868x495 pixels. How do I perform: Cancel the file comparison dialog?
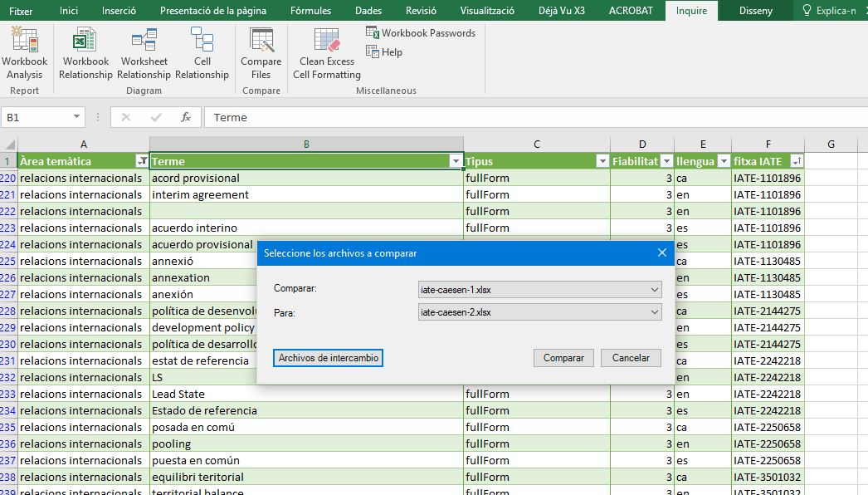pyautogui.click(x=631, y=358)
